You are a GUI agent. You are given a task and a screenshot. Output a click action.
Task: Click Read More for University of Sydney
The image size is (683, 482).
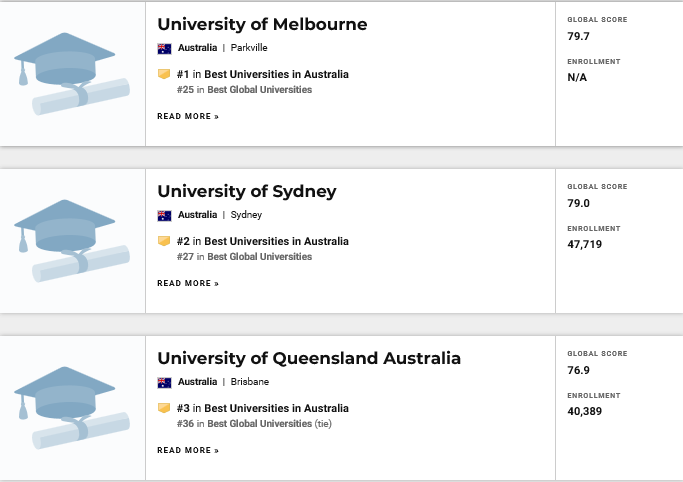188,283
